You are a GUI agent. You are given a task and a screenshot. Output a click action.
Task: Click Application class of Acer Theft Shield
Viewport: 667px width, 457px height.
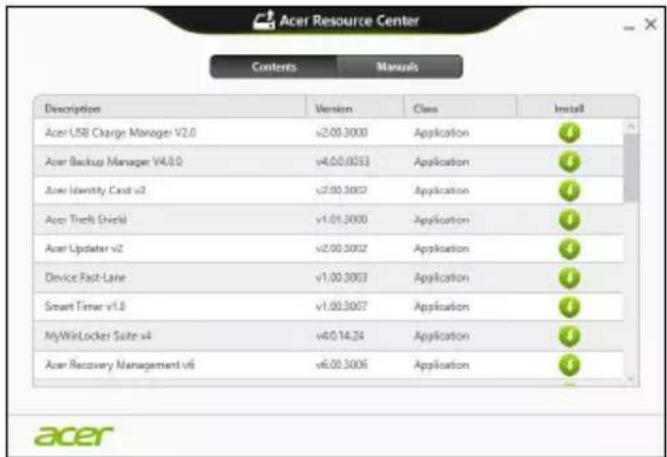pyautogui.click(x=442, y=220)
